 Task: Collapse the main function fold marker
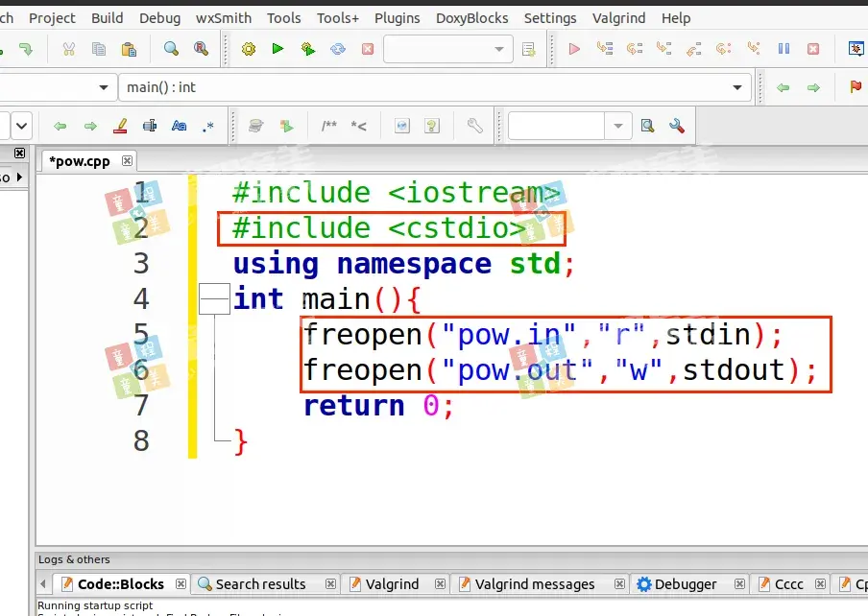(214, 299)
